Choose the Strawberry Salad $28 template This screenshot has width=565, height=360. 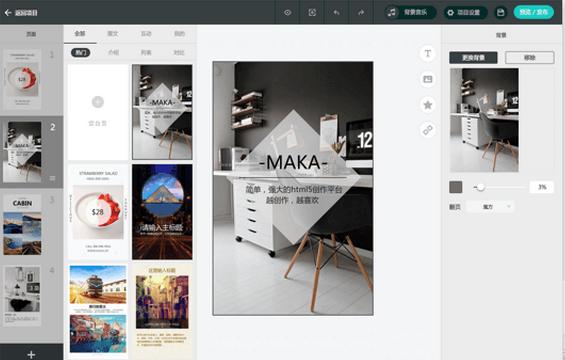(x=98, y=212)
